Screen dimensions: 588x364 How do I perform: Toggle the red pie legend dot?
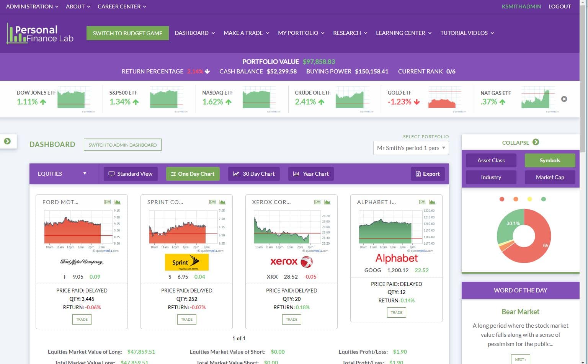[x=502, y=199]
